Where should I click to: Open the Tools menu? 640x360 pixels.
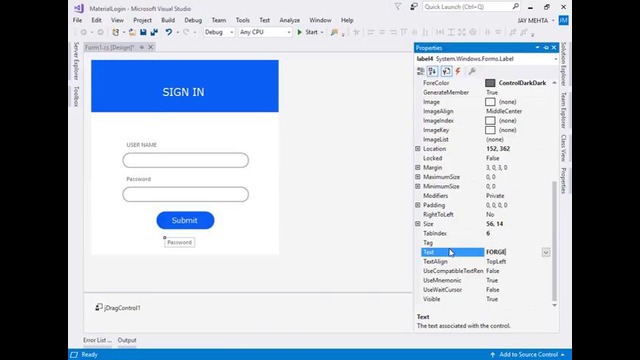242,20
